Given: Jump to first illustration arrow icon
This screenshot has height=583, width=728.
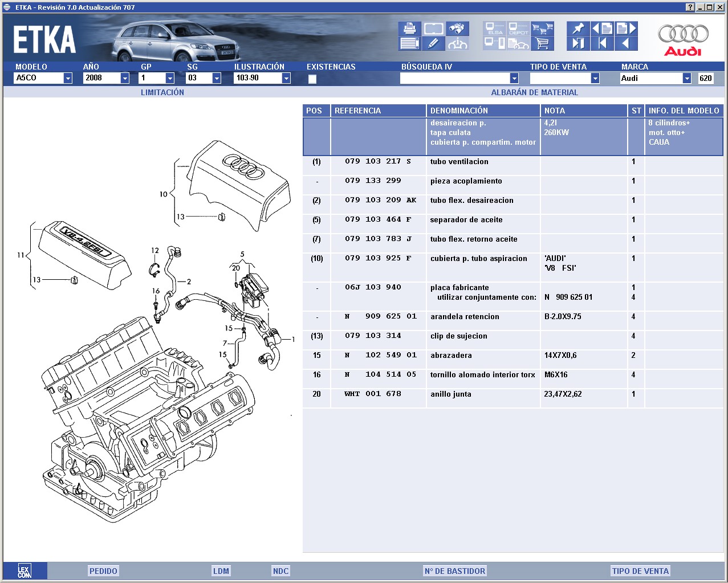Looking at the screenshot, I should pyautogui.click(x=602, y=43).
